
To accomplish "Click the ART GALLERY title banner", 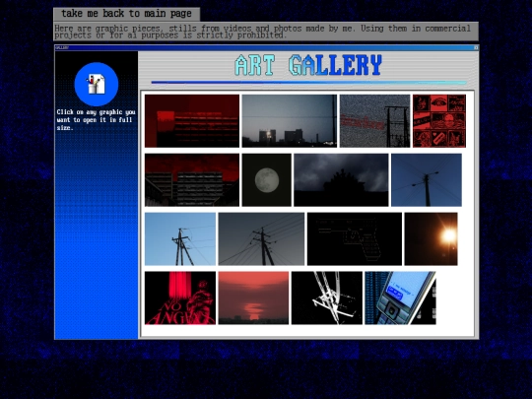I will [308, 65].
